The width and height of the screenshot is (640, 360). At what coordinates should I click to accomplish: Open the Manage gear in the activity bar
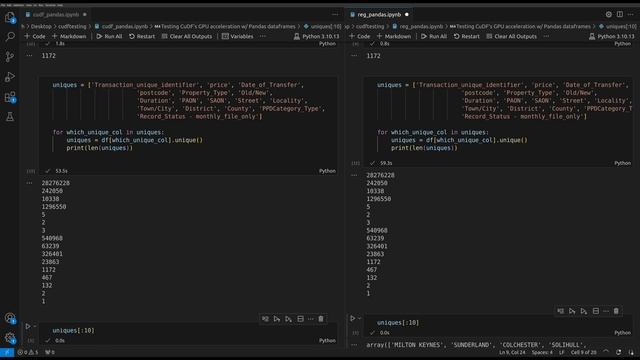tap(10, 338)
